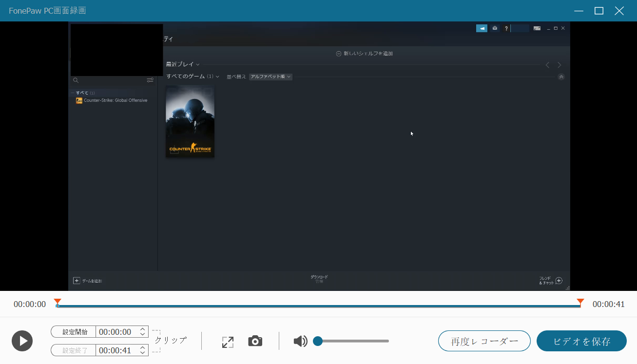Mute audio using the speaker icon
637x364 pixels.
(x=300, y=341)
